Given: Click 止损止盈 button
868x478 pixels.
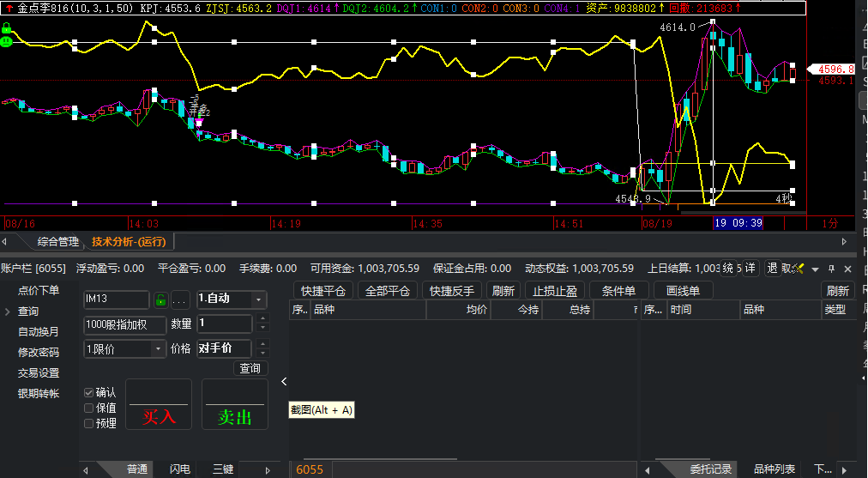Looking at the screenshot, I should (x=555, y=291).
